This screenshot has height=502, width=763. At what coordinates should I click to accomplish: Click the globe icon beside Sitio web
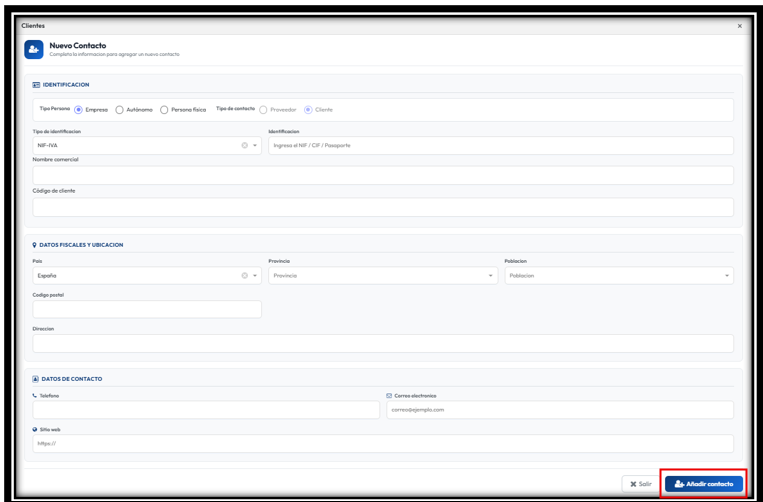pyautogui.click(x=35, y=430)
